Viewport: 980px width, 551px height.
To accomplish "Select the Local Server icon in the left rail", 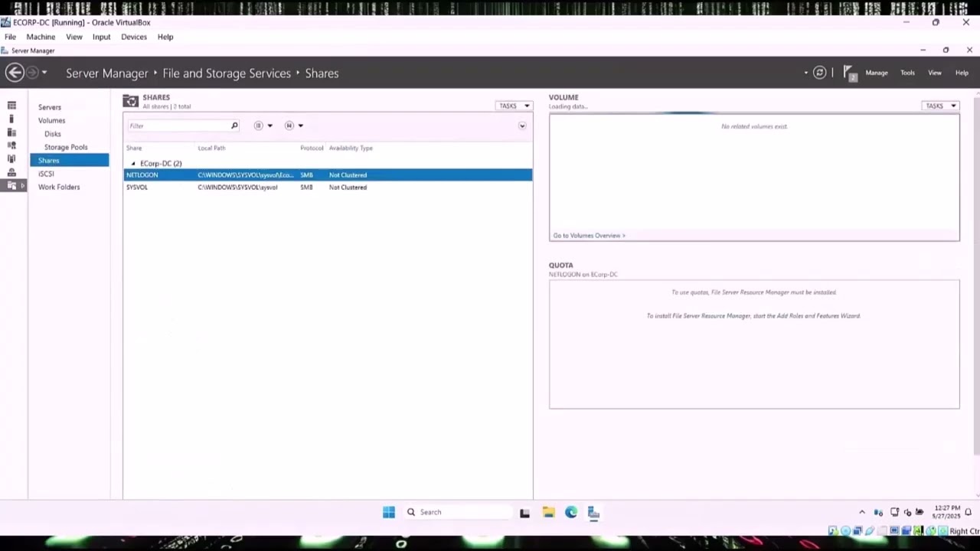I will [11, 119].
